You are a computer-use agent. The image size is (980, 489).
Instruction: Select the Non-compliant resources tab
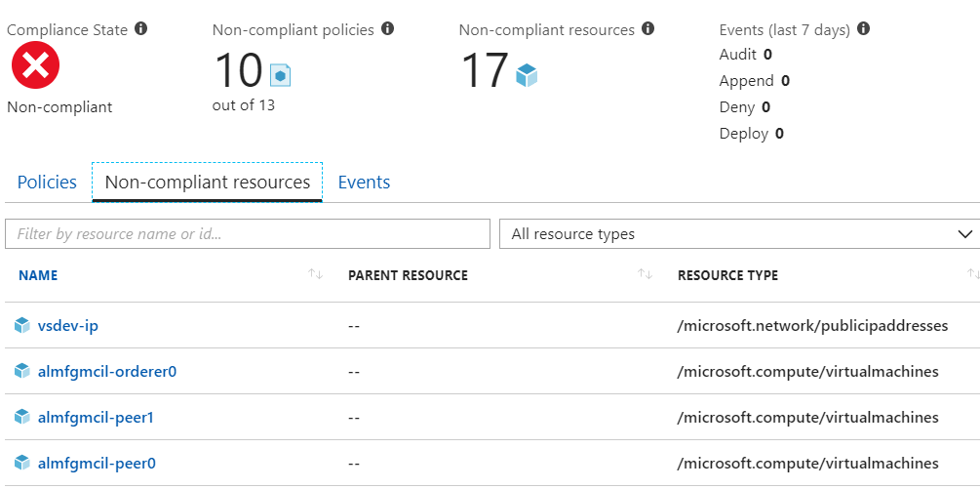click(x=208, y=183)
